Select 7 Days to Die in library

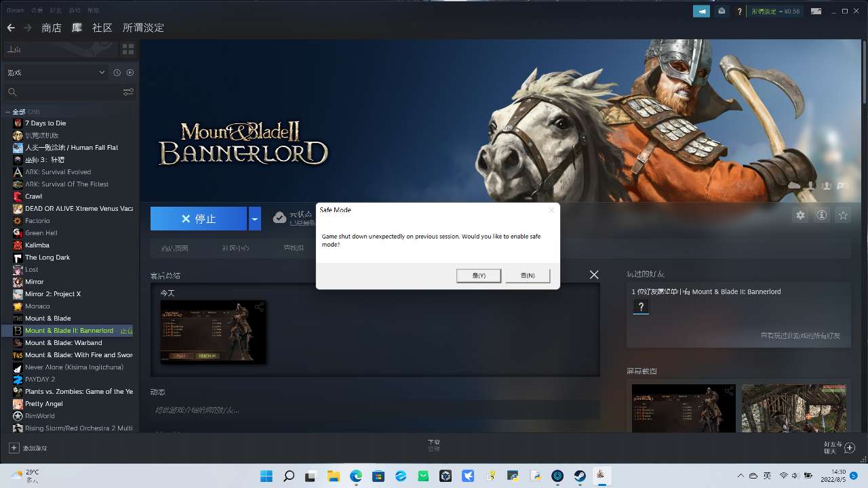click(45, 123)
